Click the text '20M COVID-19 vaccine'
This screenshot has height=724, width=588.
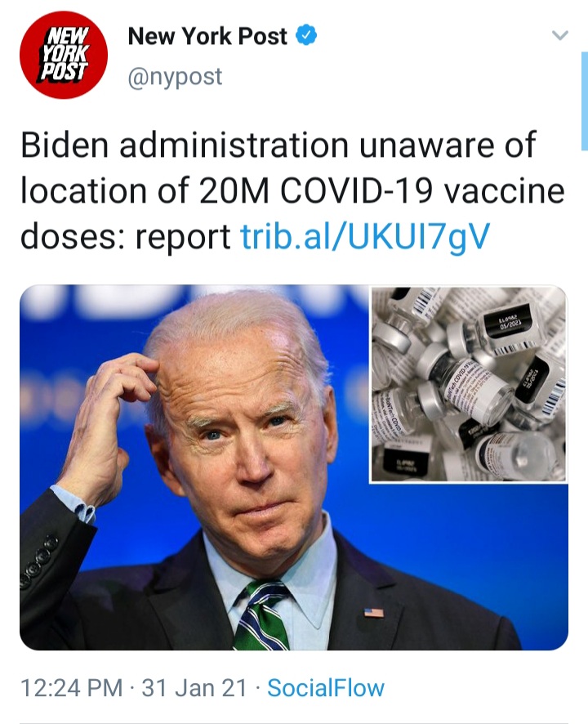(x=382, y=190)
